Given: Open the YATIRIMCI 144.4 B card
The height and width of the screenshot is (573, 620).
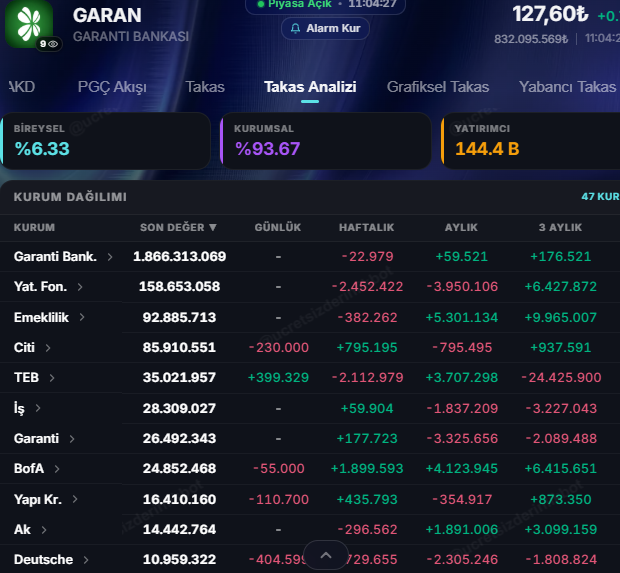Looking at the screenshot, I should click(530, 141).
